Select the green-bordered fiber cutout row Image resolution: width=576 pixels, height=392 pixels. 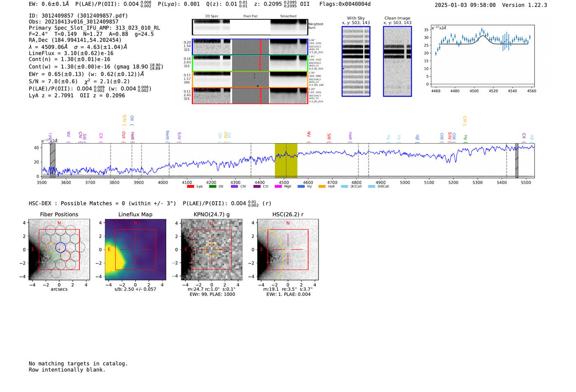(x=250, y=63)
